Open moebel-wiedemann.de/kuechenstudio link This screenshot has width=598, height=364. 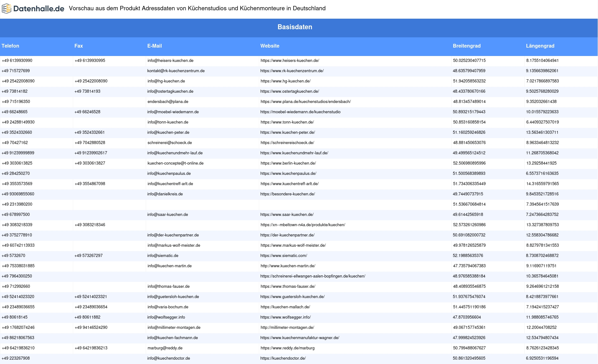300,112
